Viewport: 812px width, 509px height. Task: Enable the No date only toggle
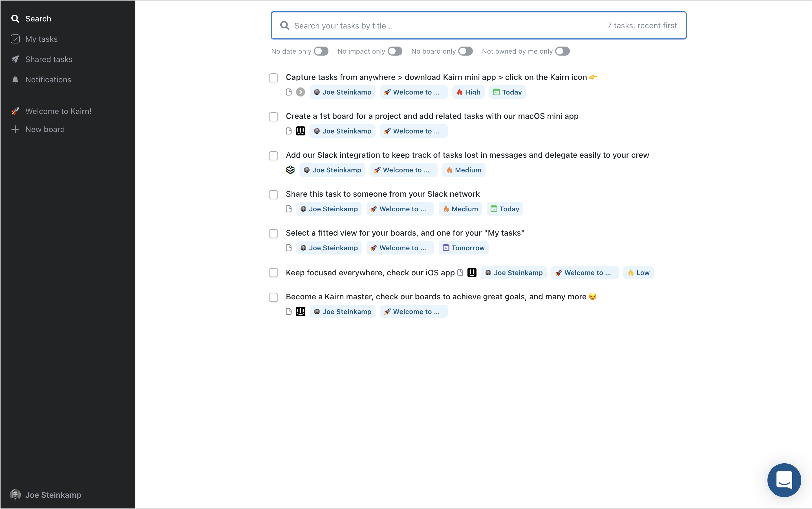click(x=321, y=51)
